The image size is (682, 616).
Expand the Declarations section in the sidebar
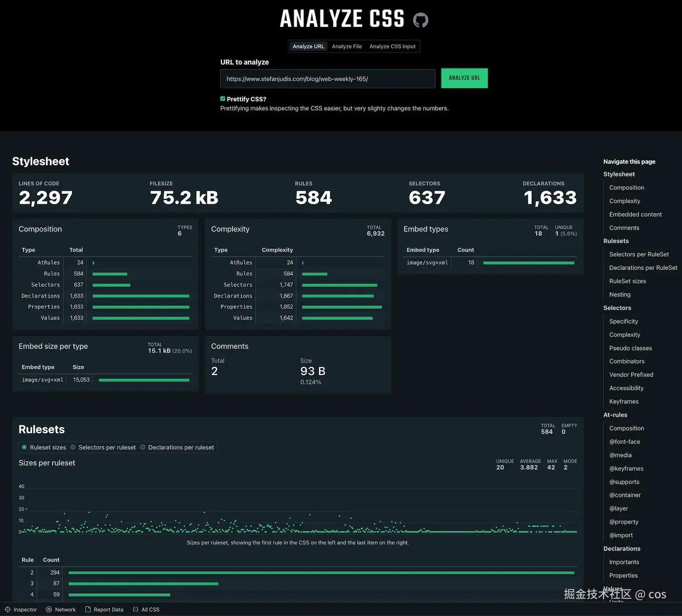point(622,548)
